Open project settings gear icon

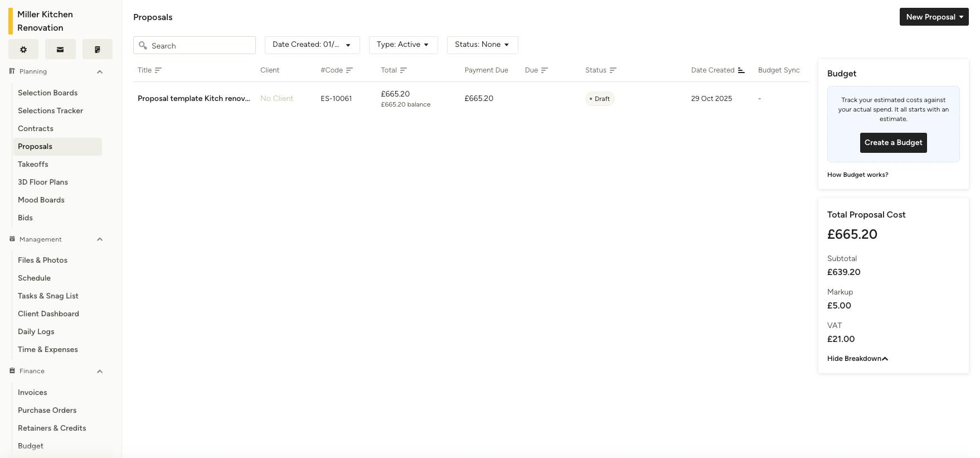click(x=23, y=50)
